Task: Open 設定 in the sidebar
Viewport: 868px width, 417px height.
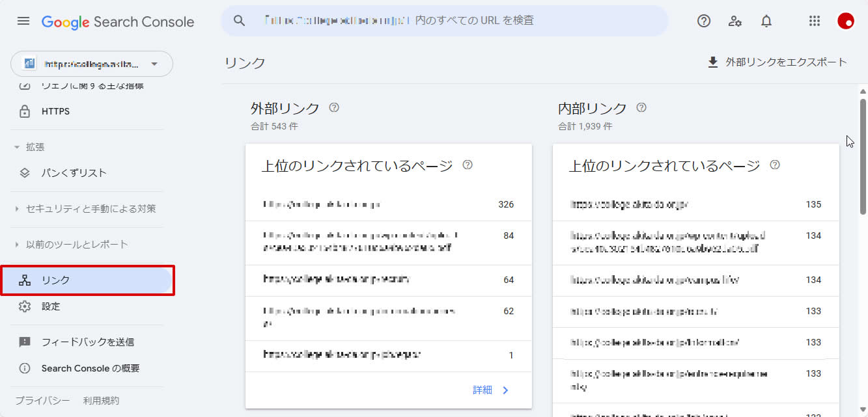Action: click(x=51, y=306)
